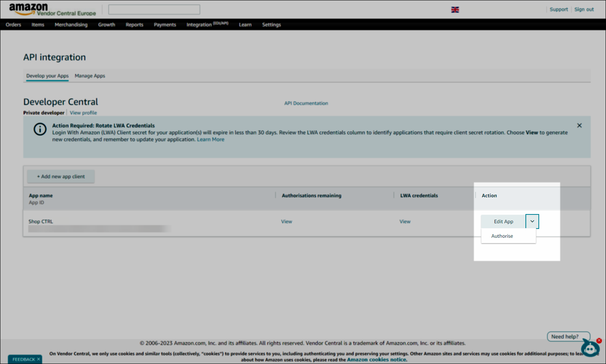Select the Shop CTRL app name
606x364 pixels.
click(41, 221)
